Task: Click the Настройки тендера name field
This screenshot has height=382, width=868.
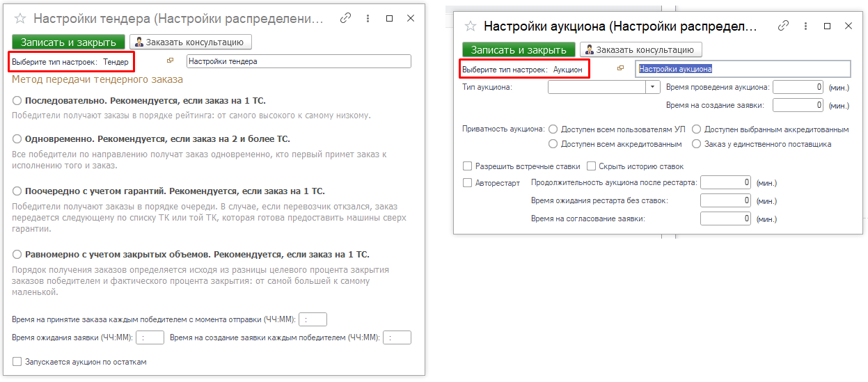Action: (299, 61)
